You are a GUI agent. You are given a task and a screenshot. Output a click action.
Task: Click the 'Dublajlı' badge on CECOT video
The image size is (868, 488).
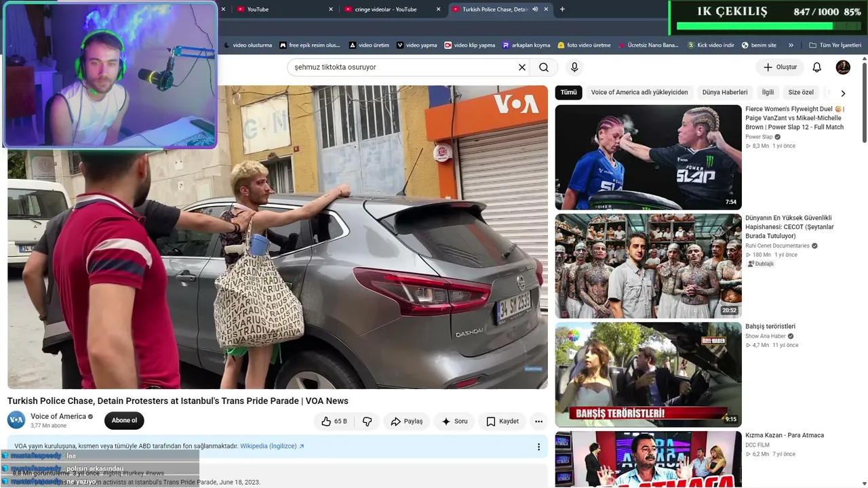click(761, 264)
